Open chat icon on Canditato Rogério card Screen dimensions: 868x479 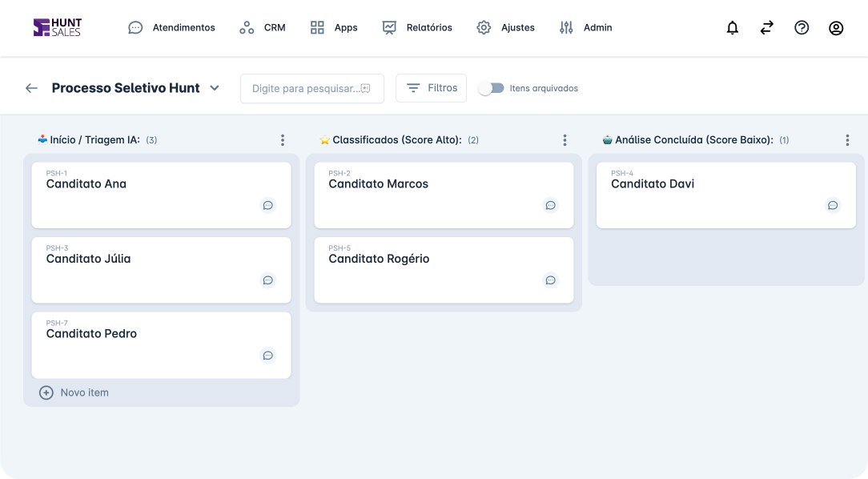coord(550,280)
